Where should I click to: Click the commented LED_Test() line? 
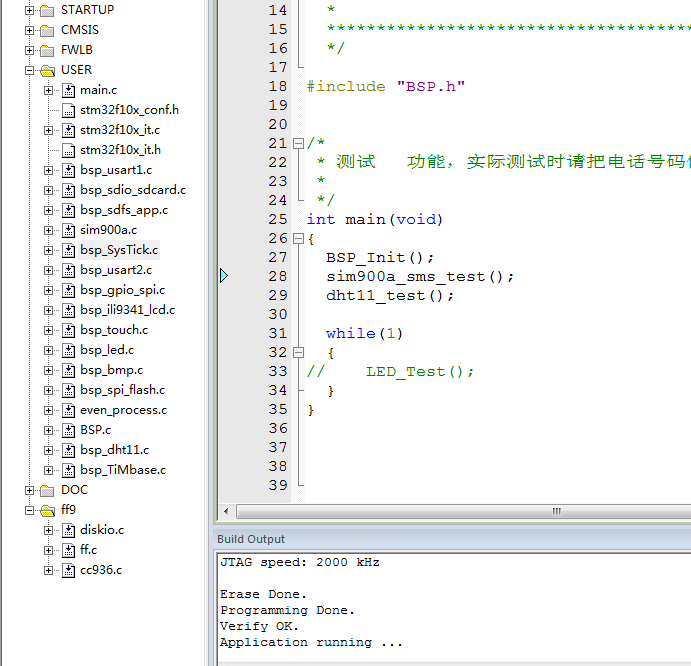point(390,372)
